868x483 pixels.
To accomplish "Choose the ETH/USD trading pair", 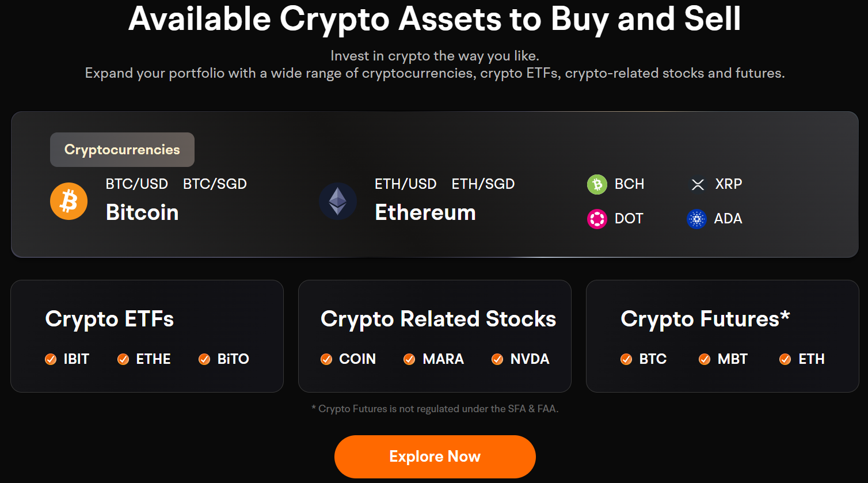I will click(405, 184).
